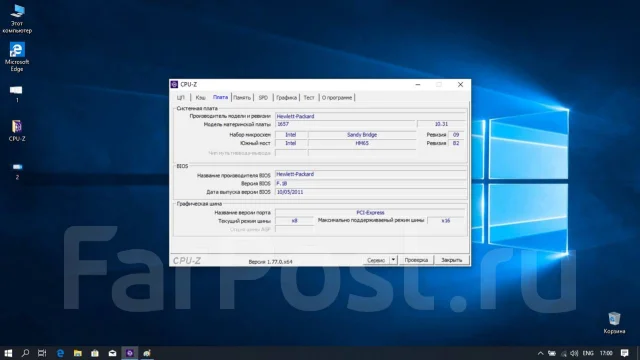Screen dimensions: 640x360
Task: Open the Графика tab
Action: [x=287, y=98]
